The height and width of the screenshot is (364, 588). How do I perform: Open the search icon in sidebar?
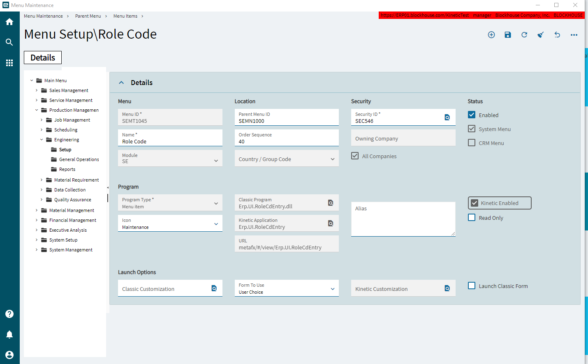click(9, 42)
